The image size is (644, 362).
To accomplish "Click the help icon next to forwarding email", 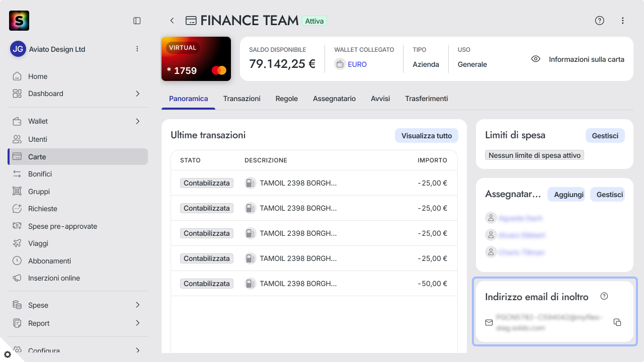I will click(604, 296).
